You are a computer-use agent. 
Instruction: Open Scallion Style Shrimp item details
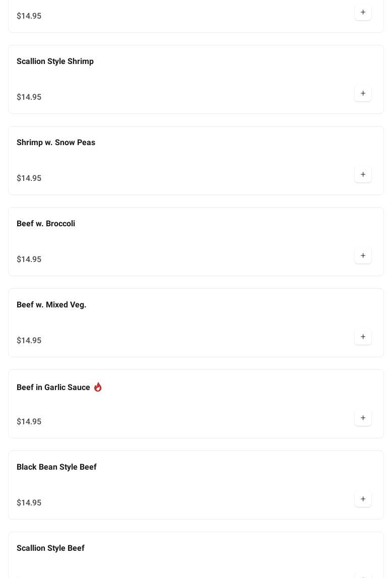(x=55, y=61)
